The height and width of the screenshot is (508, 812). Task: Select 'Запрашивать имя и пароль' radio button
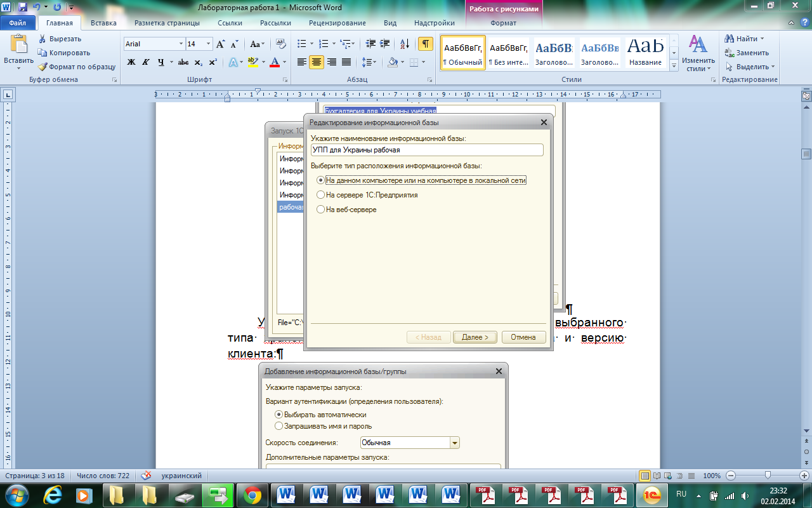tap(278, 426)
